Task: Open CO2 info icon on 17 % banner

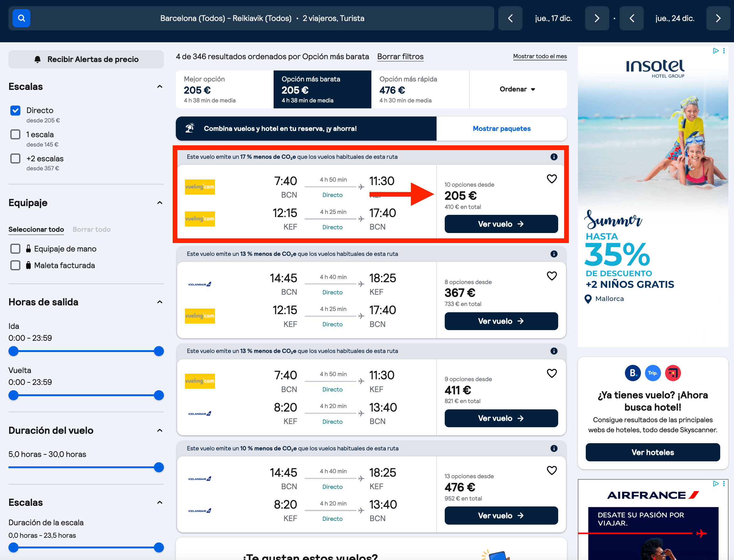Action: coord(554,157)
